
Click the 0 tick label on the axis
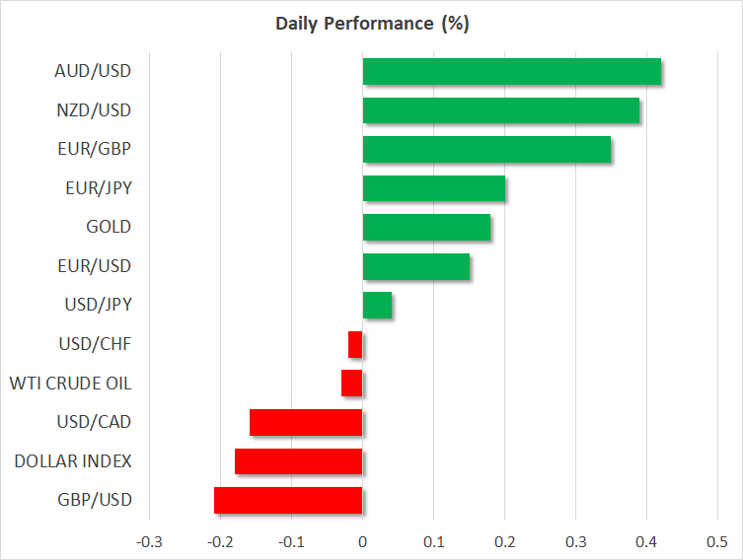[x=362, y=542]
